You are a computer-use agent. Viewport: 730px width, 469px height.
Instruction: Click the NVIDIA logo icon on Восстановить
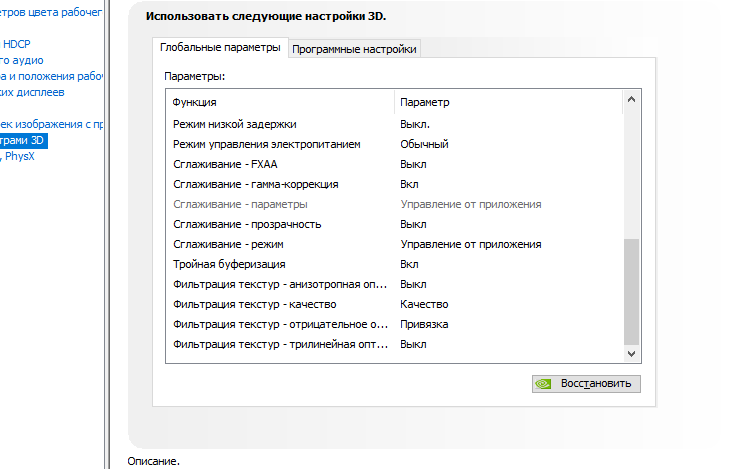(x=543, y=384)
